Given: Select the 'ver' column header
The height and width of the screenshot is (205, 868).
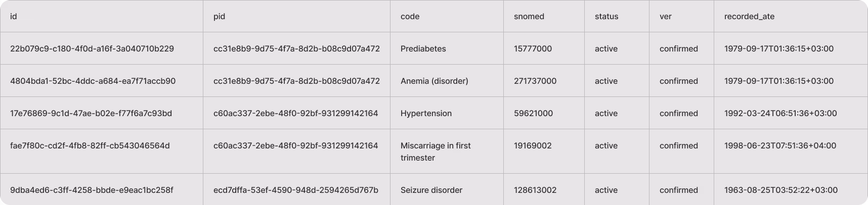Looking at the screenshot, I should pyautogui.click(x=665, y=17).
